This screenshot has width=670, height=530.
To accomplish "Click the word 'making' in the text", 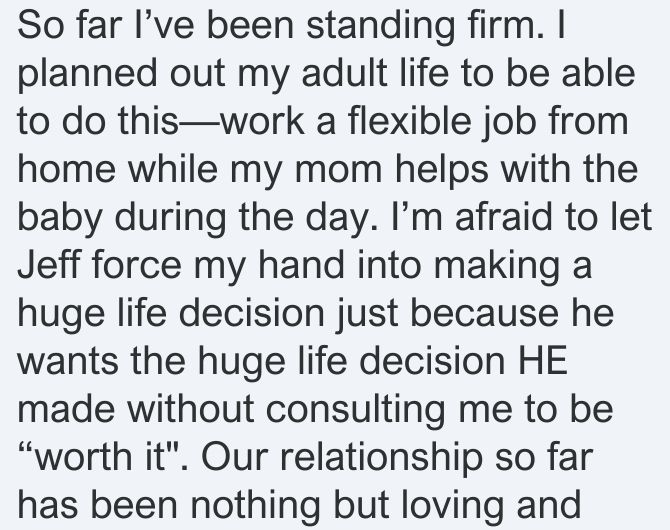I will pos(496,268).
